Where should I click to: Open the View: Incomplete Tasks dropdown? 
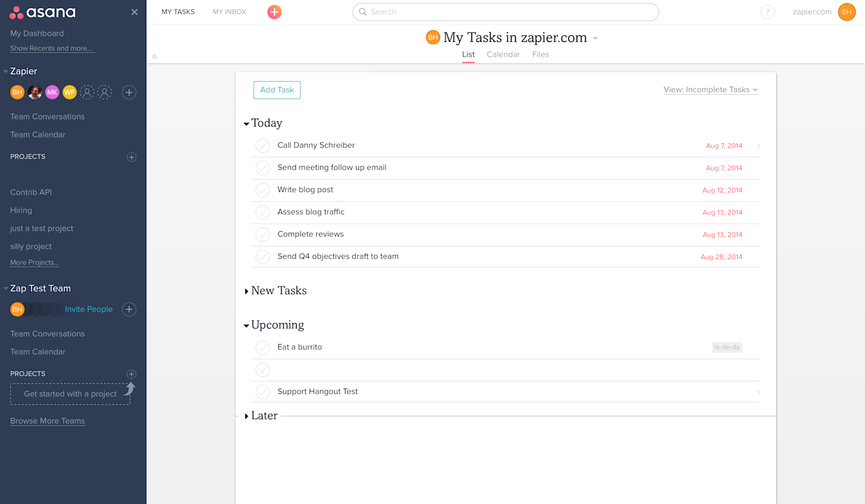click(711, 90)
